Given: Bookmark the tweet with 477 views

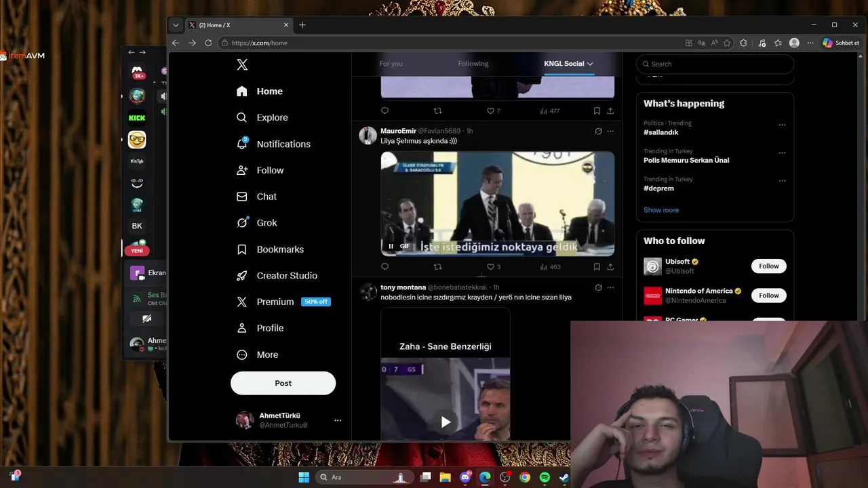Looking at the screenshot, I should [597, 111].
